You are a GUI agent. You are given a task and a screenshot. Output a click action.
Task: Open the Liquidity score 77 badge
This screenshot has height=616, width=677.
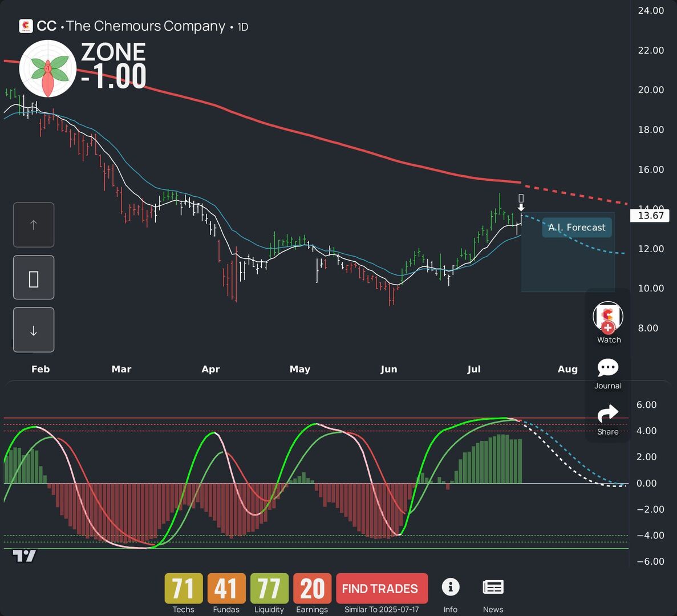269,588
